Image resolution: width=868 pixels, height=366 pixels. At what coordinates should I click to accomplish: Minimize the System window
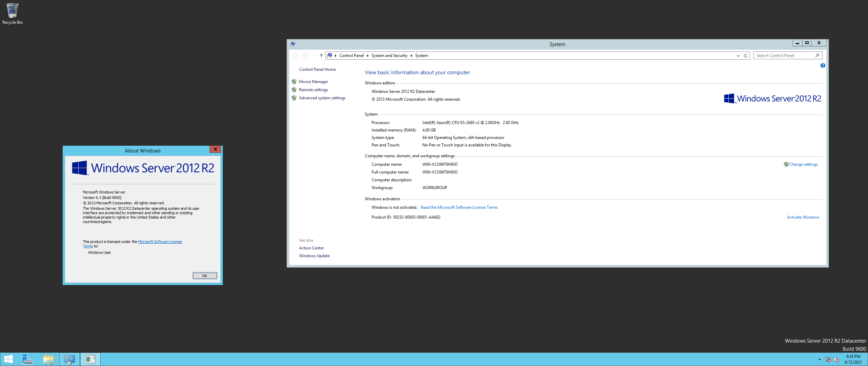point(797,43)
